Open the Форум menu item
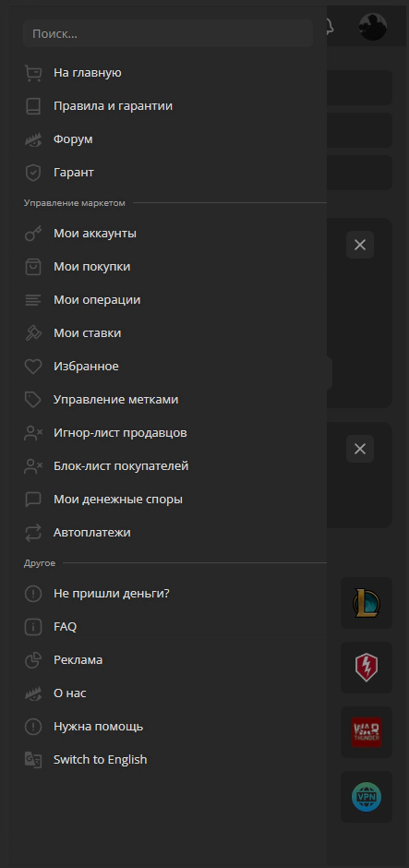Viewport: 409px width, 868px height. pyautogui.click(x=73, y=139)
